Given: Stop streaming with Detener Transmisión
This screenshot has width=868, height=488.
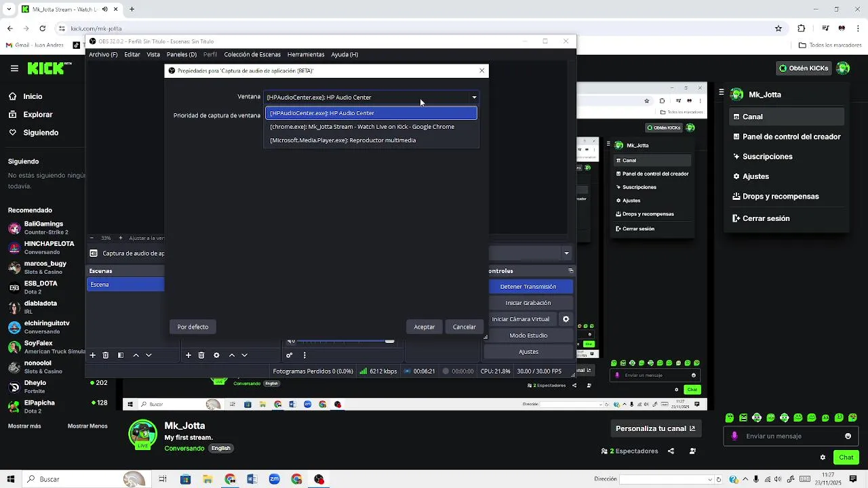Looking at the screenshot, I should 528,287.
